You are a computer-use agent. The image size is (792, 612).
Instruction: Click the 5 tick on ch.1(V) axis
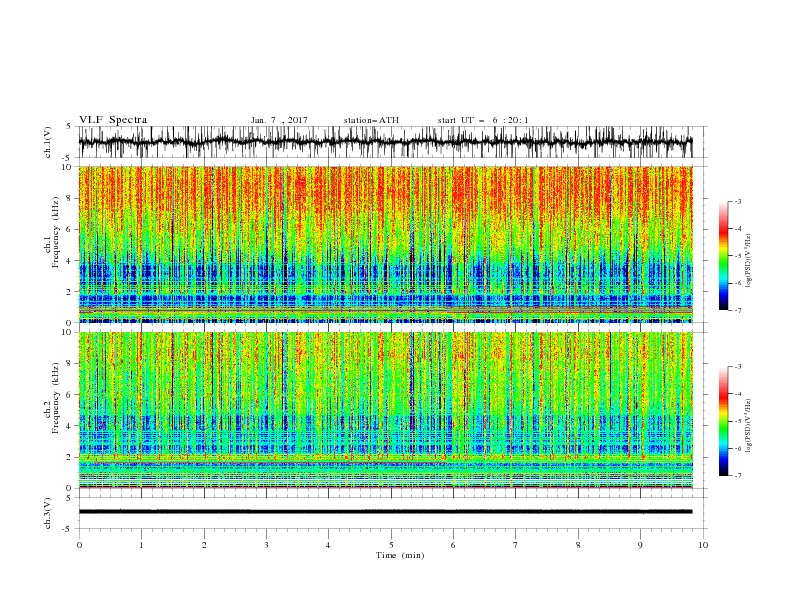(x=69, y=126)
